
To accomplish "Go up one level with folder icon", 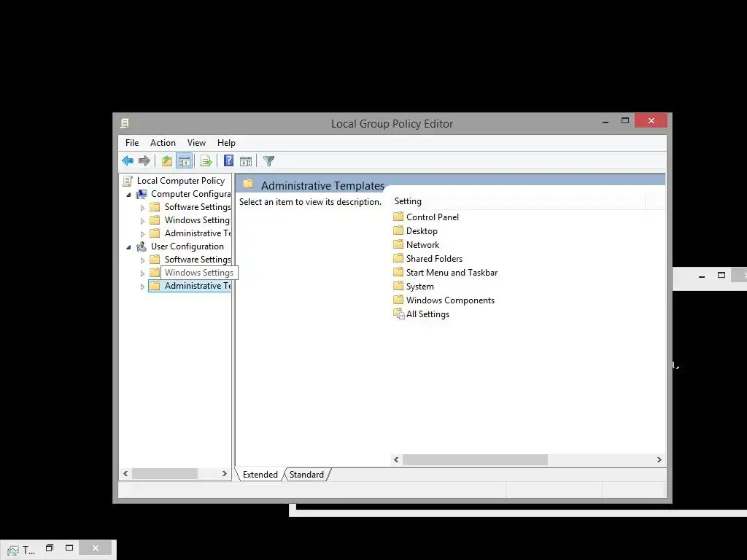I will point(167,161).
